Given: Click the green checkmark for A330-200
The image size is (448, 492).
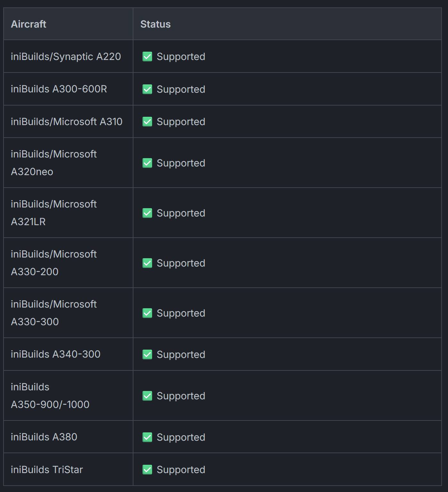Looking at the screenshot, I should pyautogui.click(x=147, y=263).
